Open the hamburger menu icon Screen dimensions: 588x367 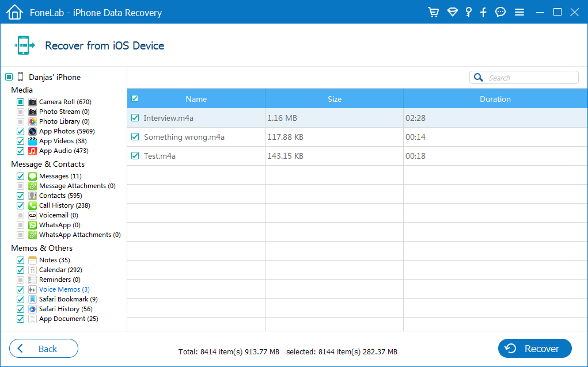[x=519, y=12]
